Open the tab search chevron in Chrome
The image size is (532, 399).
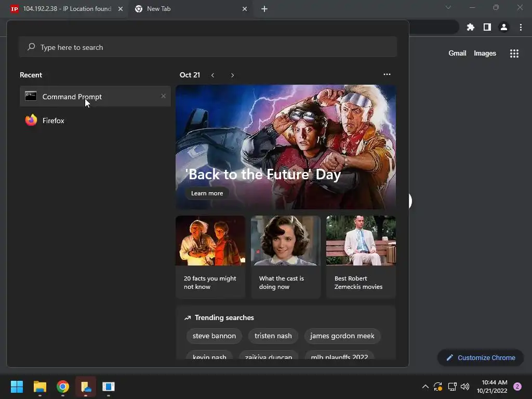[448, 7]
